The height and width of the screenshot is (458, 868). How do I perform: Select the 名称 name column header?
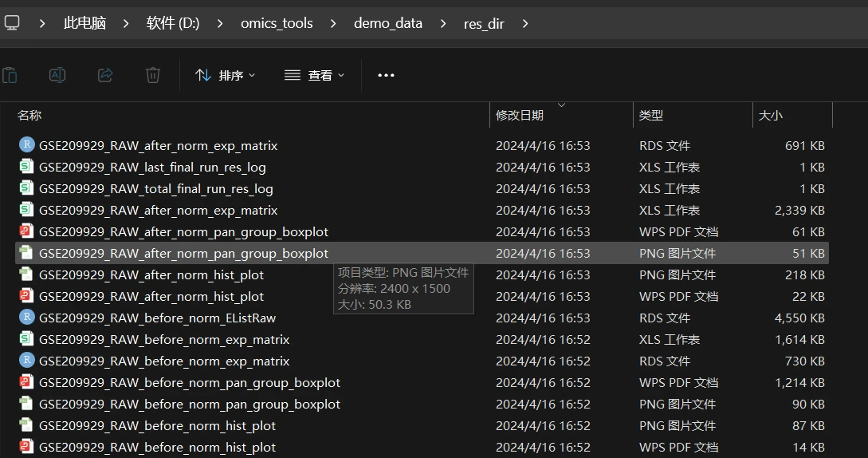[x=29, y=116]
